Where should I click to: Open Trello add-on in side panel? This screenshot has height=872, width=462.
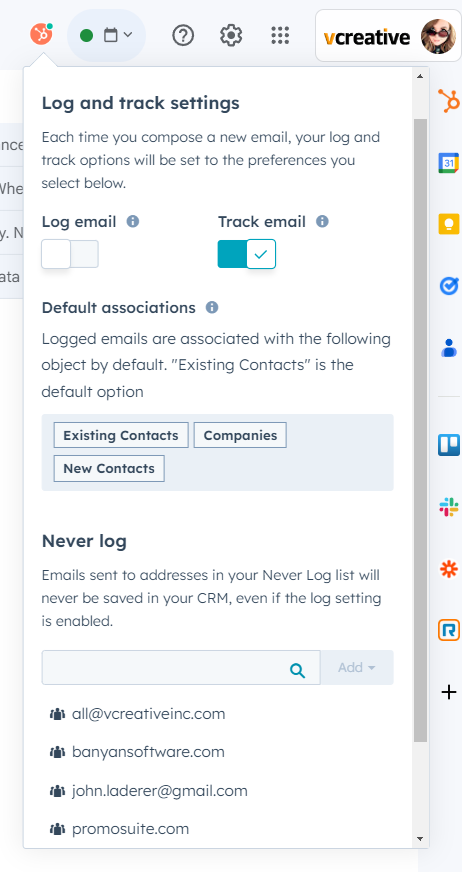pos(449,445)
